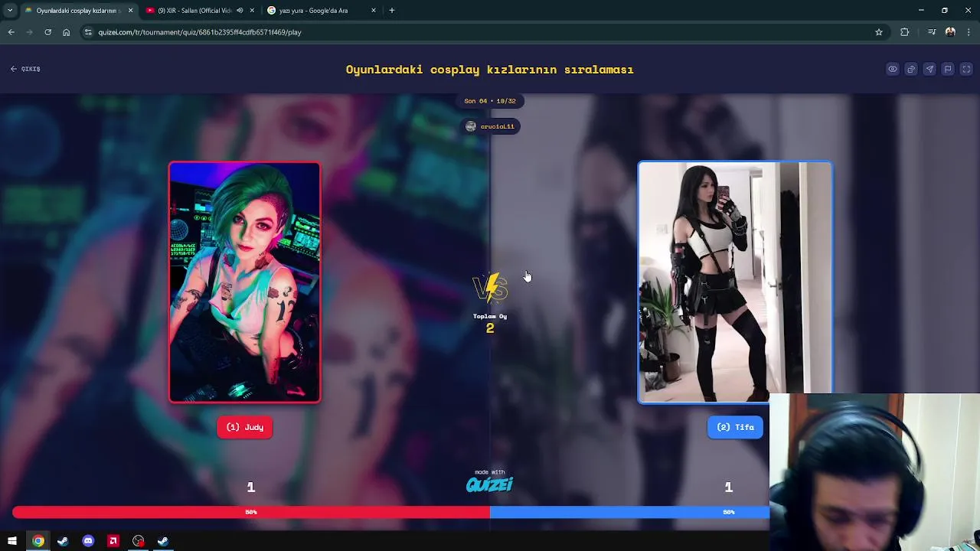This screenshot has height=551, width=980.
Task: Click the flag report icon
Action: click(948, 69)
